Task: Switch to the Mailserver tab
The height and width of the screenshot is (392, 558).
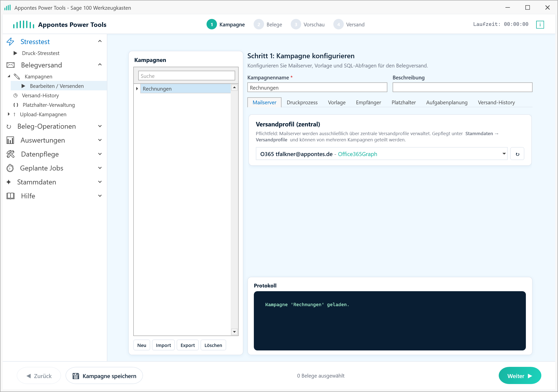Action: click(264, 102)
